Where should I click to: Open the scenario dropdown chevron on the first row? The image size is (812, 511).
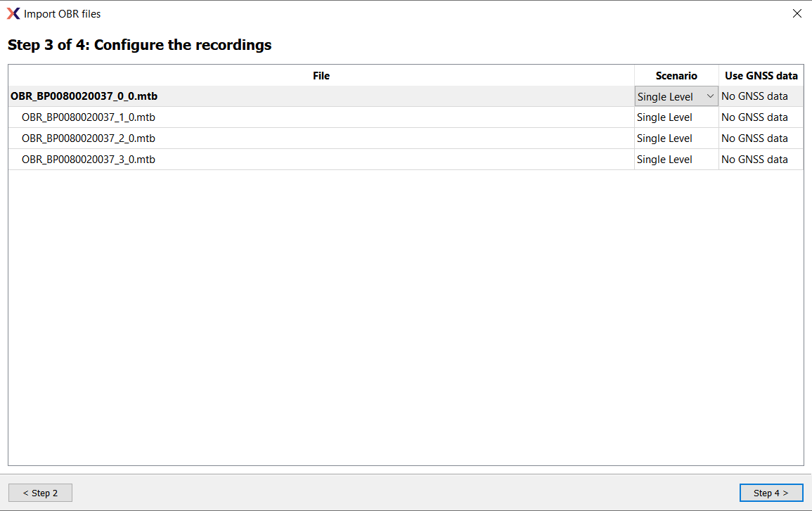tap(709, 96)
